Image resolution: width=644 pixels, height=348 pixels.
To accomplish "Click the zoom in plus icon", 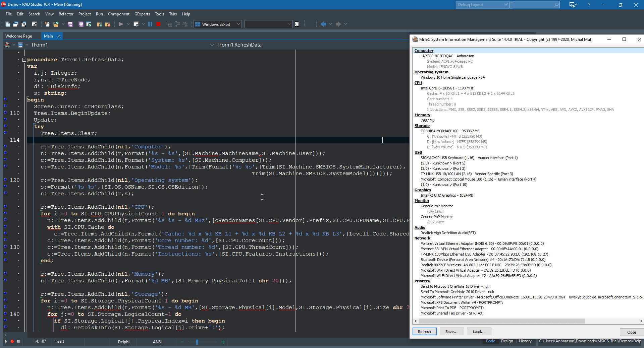I will [223, 342].
